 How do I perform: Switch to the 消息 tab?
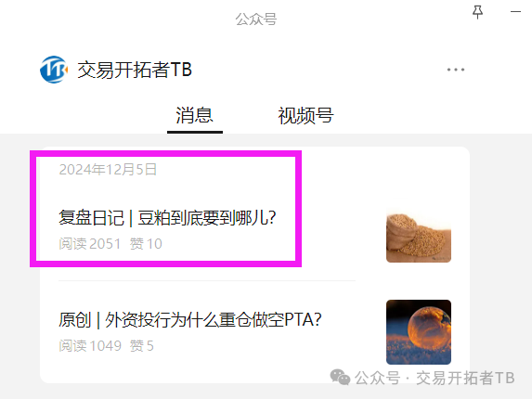click(194, 115)
